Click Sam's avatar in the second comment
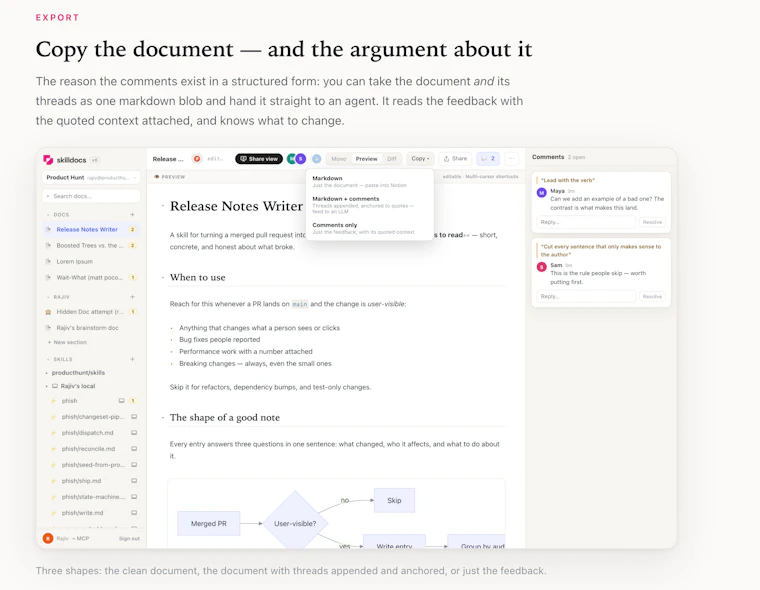The height and width of the screenshot is (590, 760). tap(542, 267)
